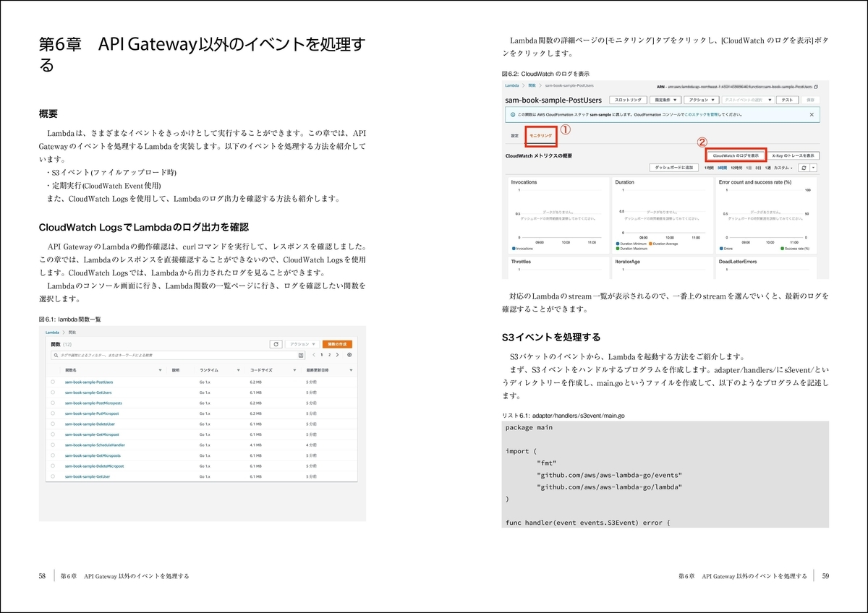Viewport: 868px width, 613px height.
Task: Click the ダッシュボードに追加 button
Action: [673, 167]
